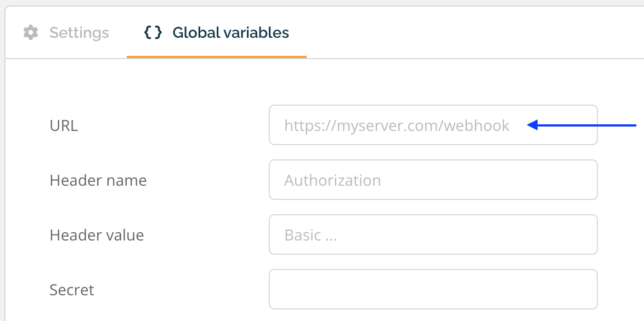Place cursor at right end of Header name field
The height and width of the screenshot is (321, 644).
pyautogui.click(x=587, y=180)
